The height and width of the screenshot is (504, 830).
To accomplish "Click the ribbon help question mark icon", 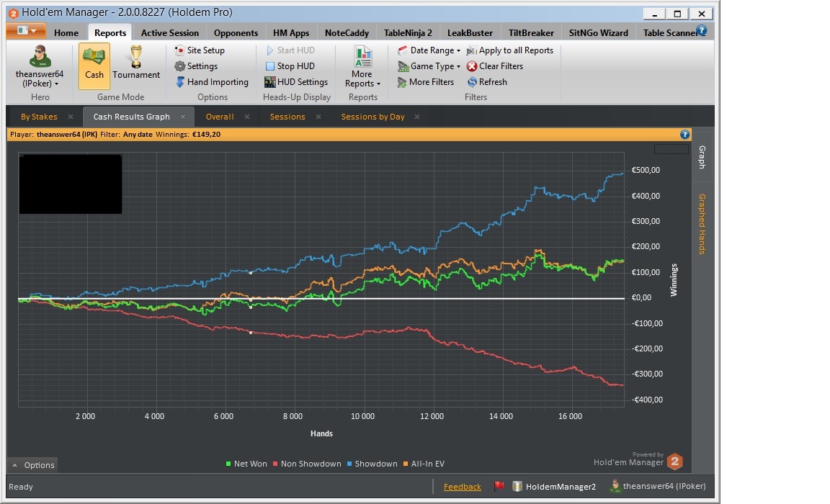I will [x=702, y=31].
